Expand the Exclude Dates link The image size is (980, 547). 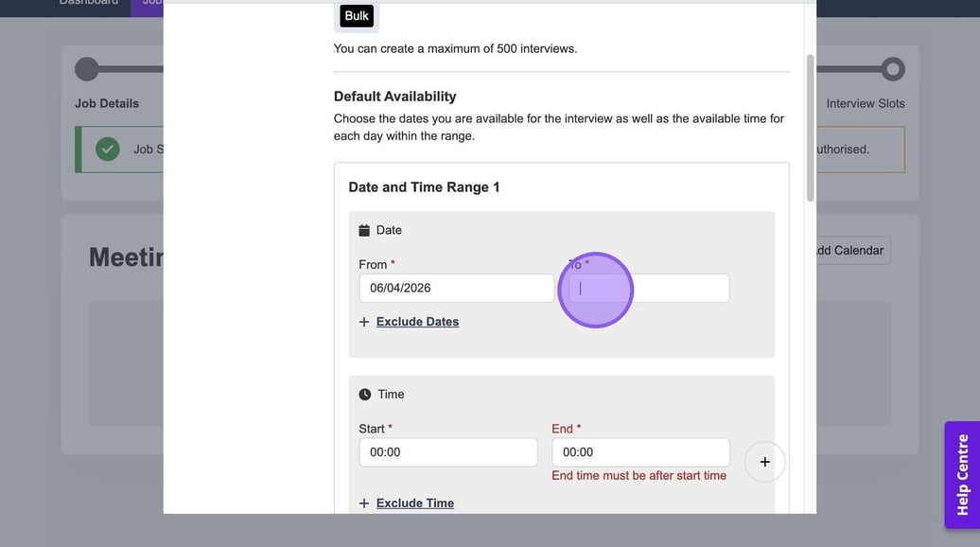(417, 322)
